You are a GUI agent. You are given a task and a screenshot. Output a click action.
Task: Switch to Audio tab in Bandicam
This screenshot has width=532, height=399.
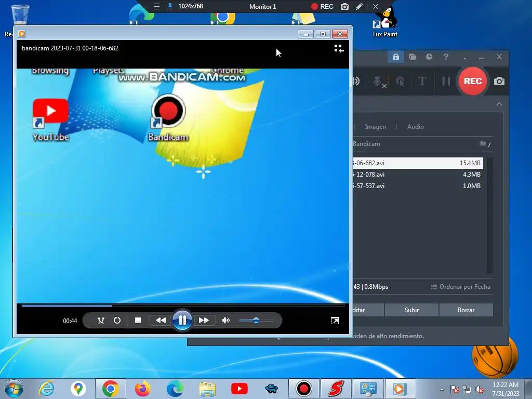coord(415,127)
